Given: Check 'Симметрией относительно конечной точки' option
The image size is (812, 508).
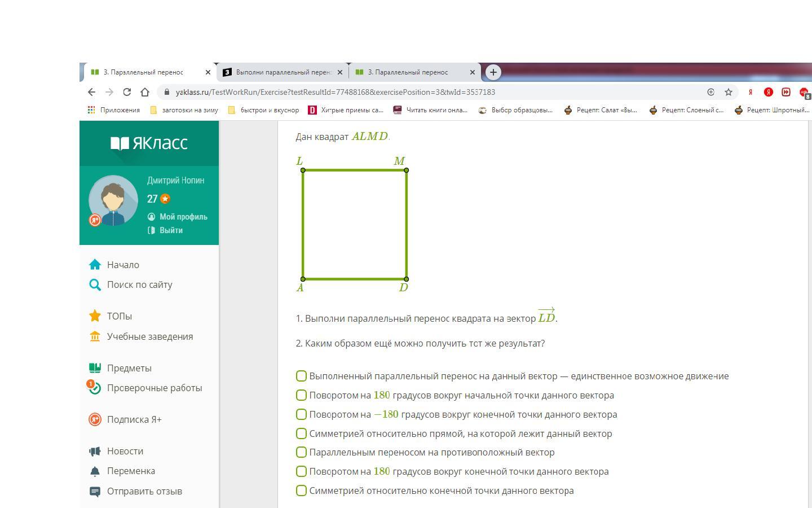Looking at the screenshot, I should pos(301,491).
